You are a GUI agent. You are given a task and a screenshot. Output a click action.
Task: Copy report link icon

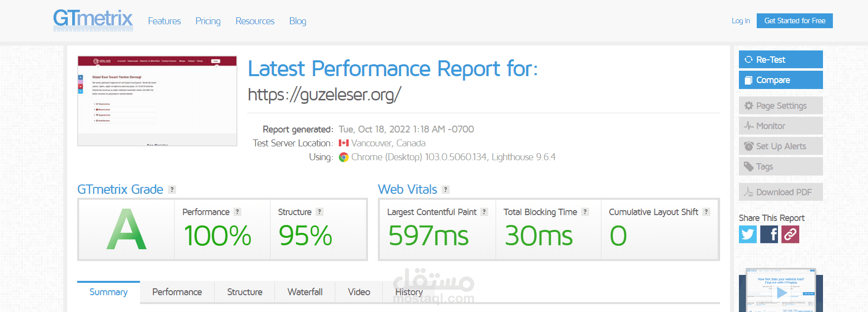click(x=790, y=234)
